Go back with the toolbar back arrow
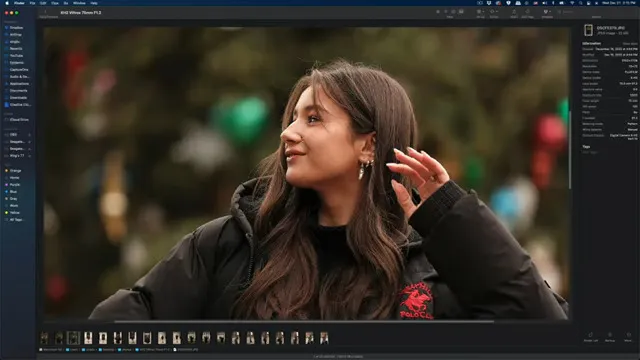640x360 pixels. (x=45, y=12)
